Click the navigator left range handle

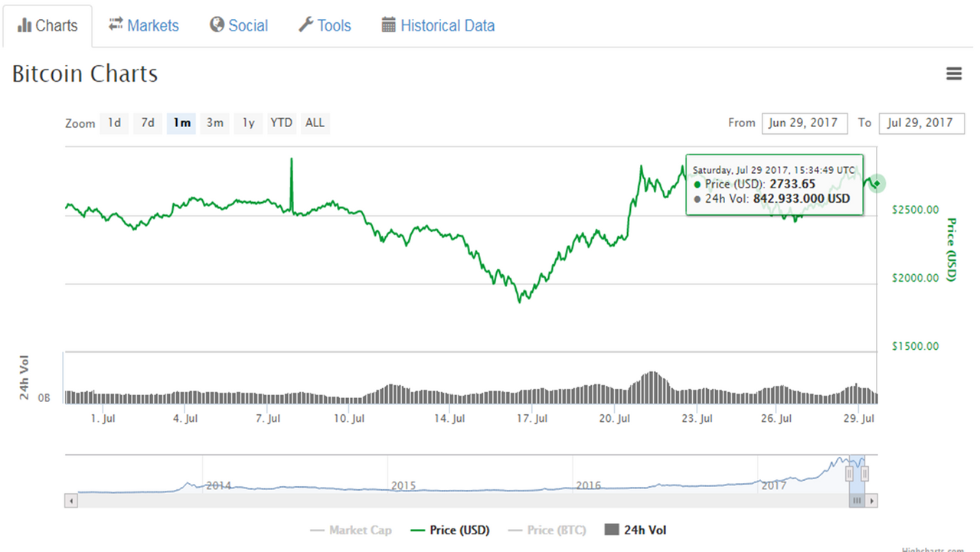pyautogui.click(x=849, y=475)
